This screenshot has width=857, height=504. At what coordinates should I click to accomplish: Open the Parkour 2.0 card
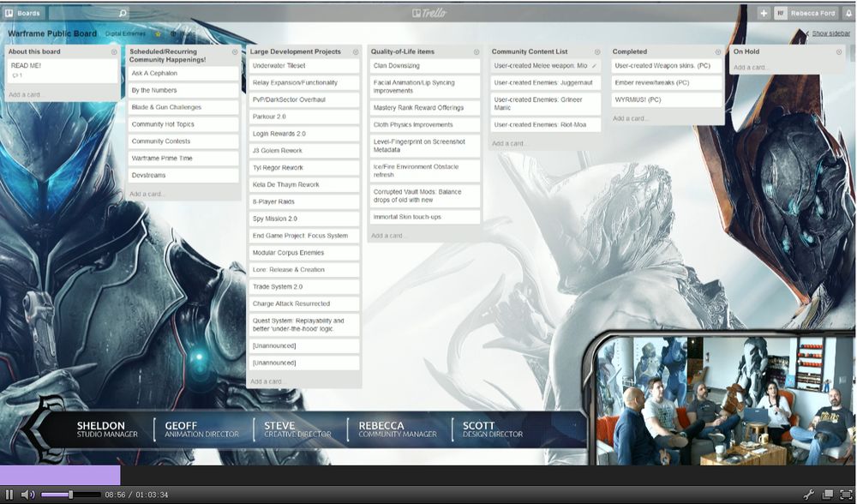(304, 117)
